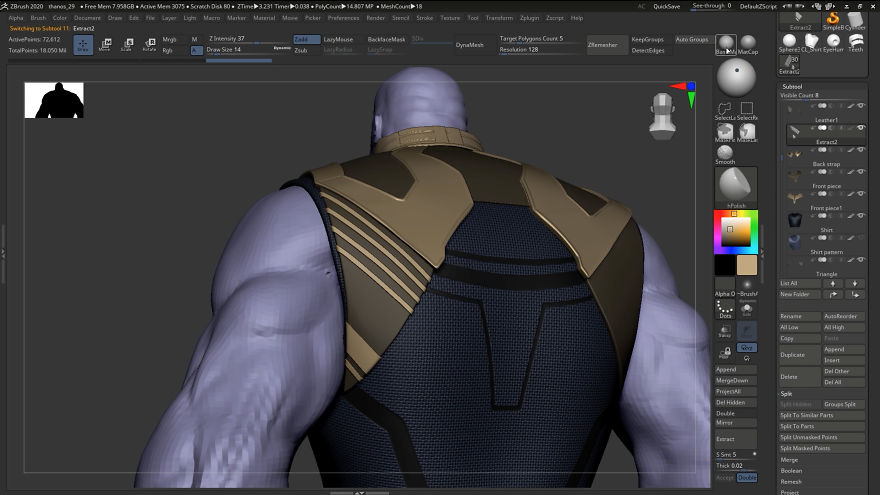
Task: Open the Preferences menu
Action: point(343,18)
